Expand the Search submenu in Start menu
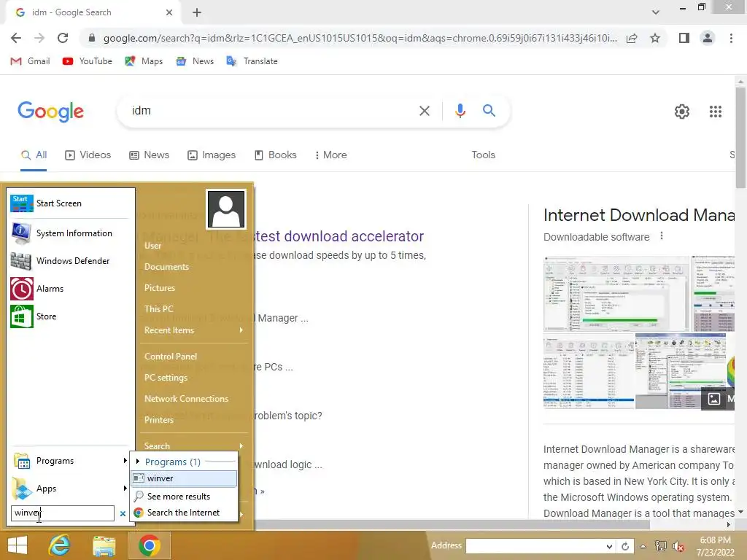Screen dimensions: 747x560 (194, 446)
